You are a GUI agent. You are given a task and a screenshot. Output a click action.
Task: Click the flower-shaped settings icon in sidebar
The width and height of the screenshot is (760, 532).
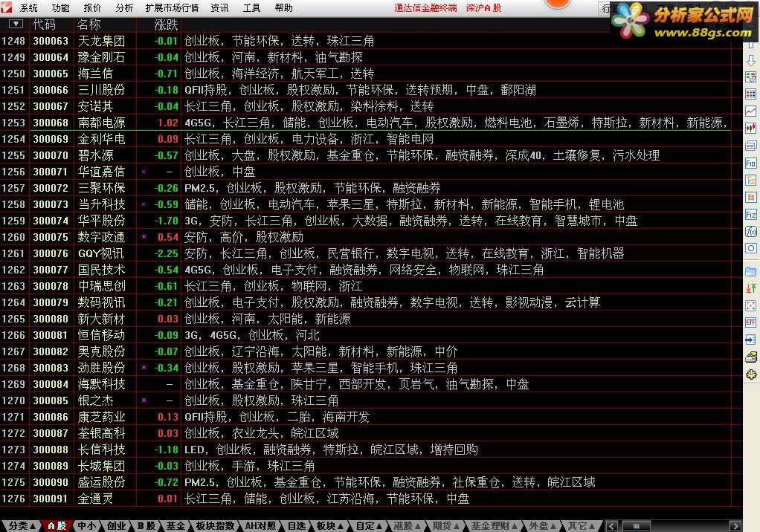pyautogui.click(x=750, y=374)
